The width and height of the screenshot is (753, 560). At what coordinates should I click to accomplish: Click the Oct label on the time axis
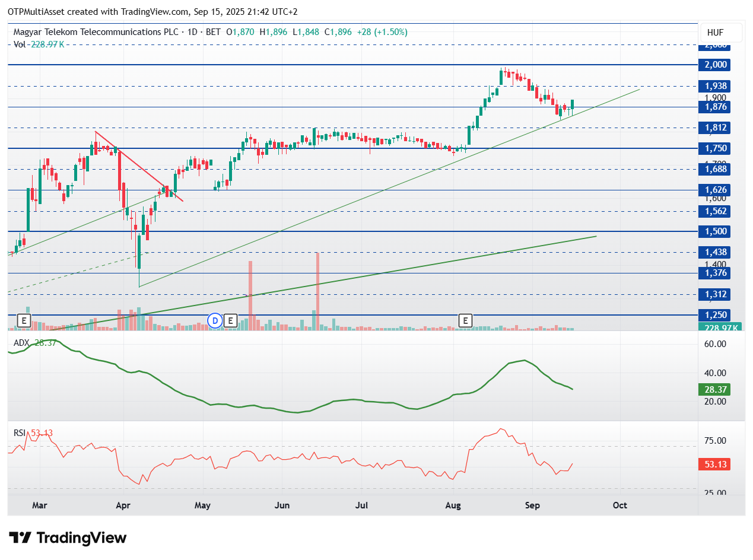(619, 506)
